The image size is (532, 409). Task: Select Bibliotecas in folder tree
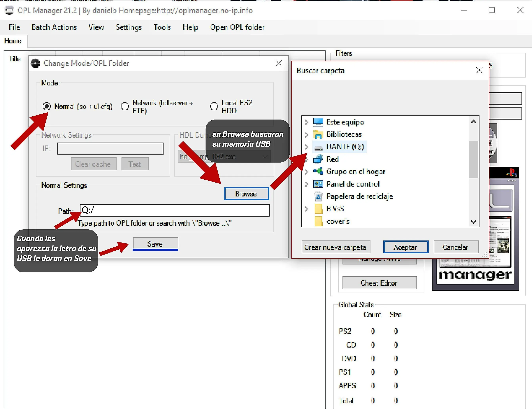(x=344, y=134)
